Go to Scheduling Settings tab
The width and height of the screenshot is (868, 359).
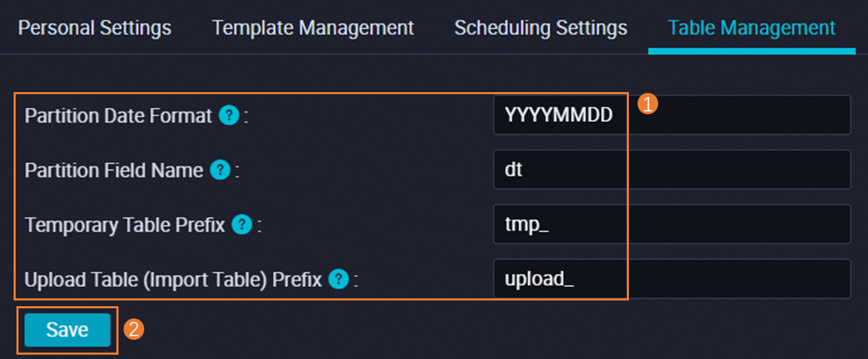540,28
